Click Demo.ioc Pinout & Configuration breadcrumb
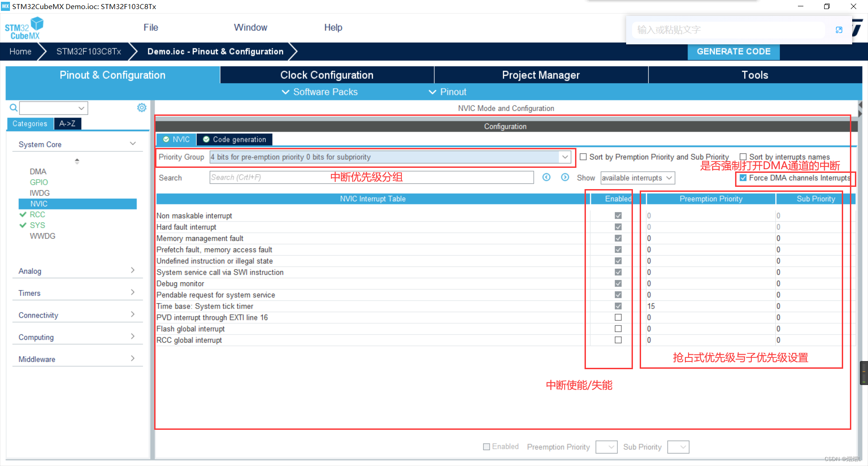The width and height of the screenshot is (868, 466). [x=215, y=52]
